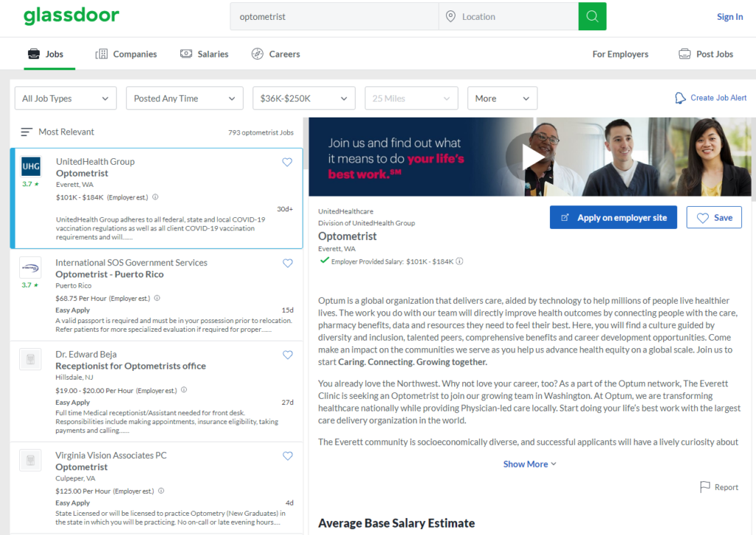Screen dimensions: 756x535
Task: Click the UHG company logo
Action: click(31, 166)
